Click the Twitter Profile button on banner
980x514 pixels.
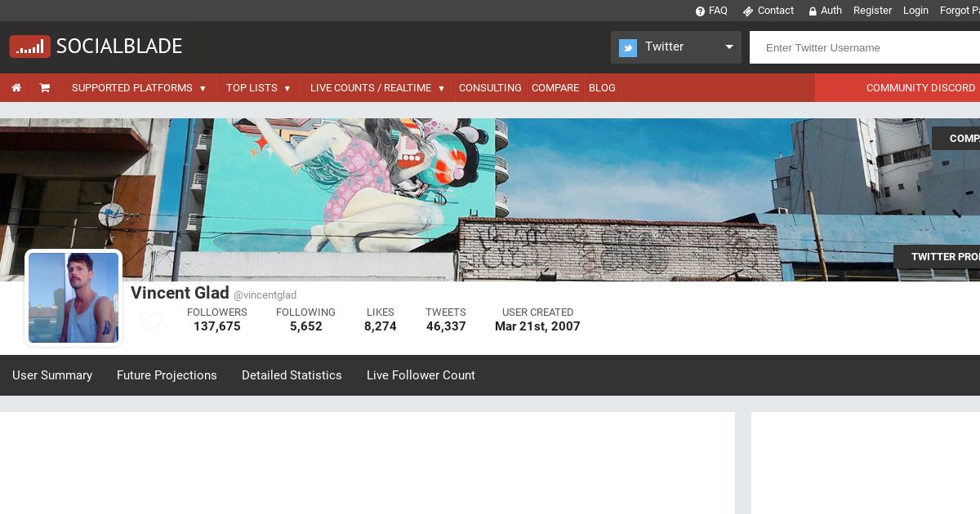(x=937, y=257)
